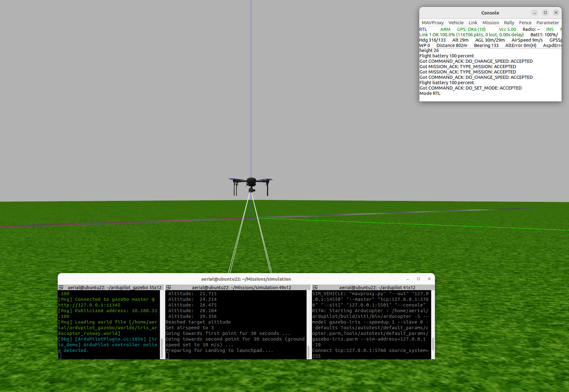Viewport: 569px width, 392px height.
Task: Open the MAVProxy menu
Action: (x=432, y=23)
